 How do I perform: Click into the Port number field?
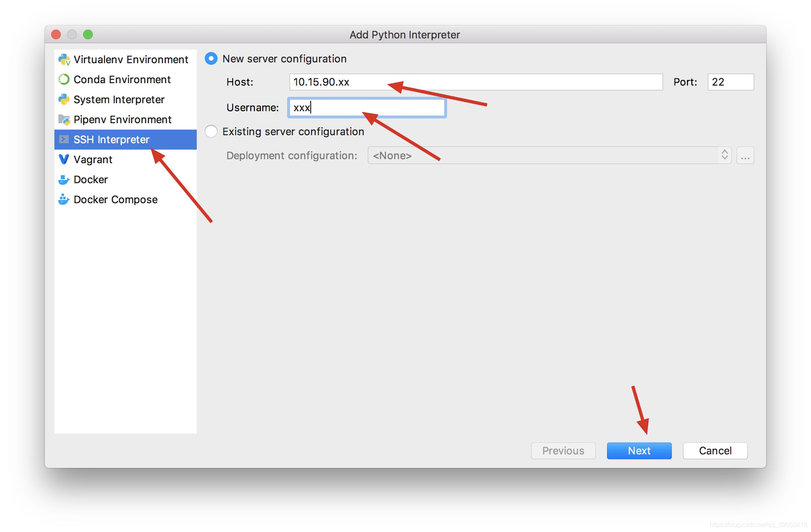(730, 82)
